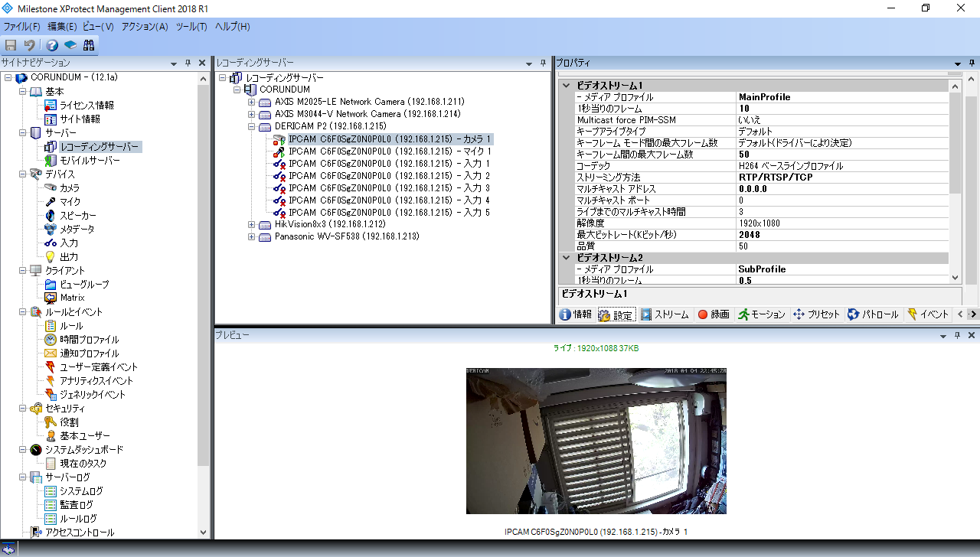
Task: Open the 編集(E) menu
Action: point(62,27)
